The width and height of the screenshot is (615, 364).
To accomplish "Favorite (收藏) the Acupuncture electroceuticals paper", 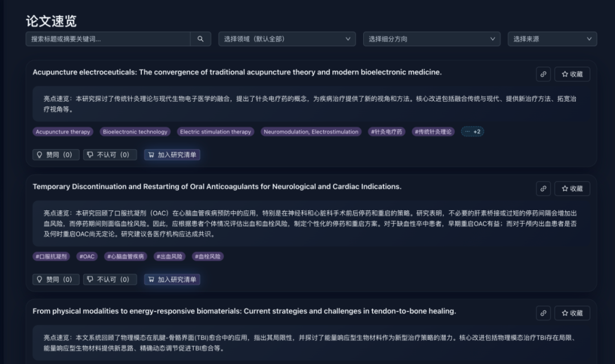I will (572, 74).
